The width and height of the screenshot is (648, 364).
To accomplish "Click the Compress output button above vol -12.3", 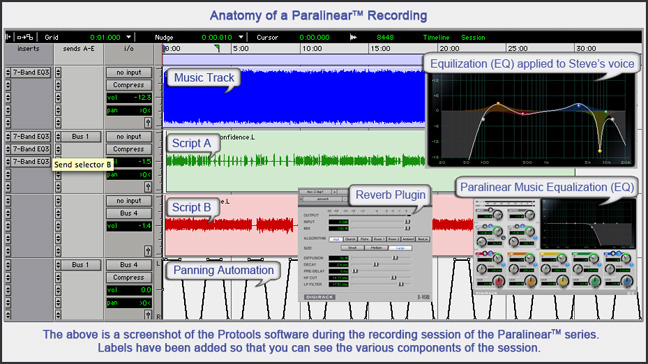I will point(129,85).
